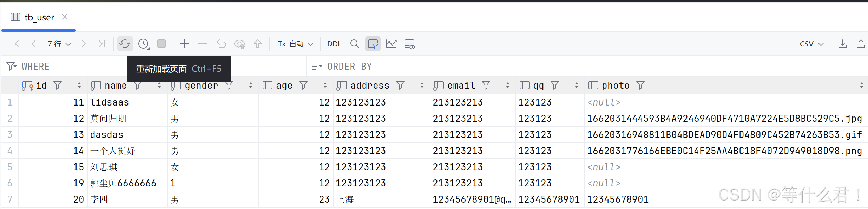Screen dimensions: 868x209
Task: Click filter icon on age column
Action: point(303,85)
